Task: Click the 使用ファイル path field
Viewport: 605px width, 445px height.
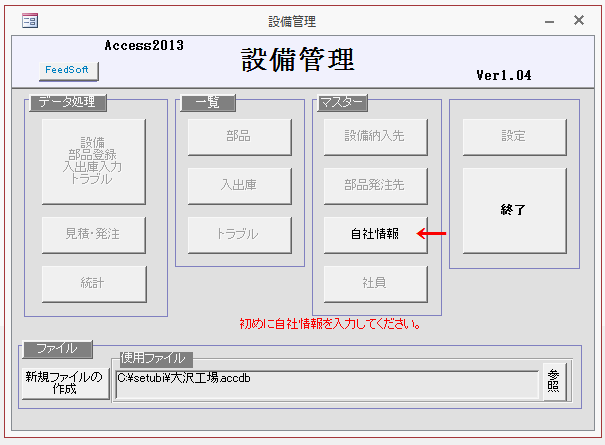Action: [327, 385]
